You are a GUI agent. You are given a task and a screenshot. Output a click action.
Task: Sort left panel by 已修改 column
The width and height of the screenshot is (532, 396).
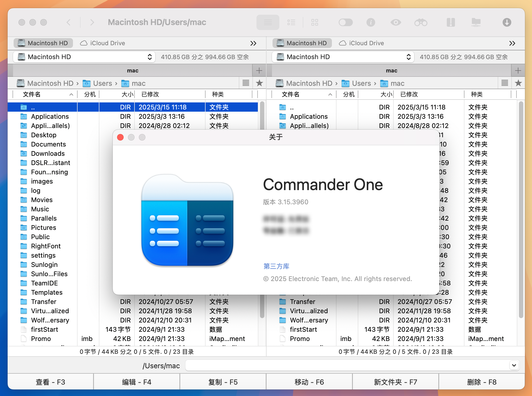[170, 95]
